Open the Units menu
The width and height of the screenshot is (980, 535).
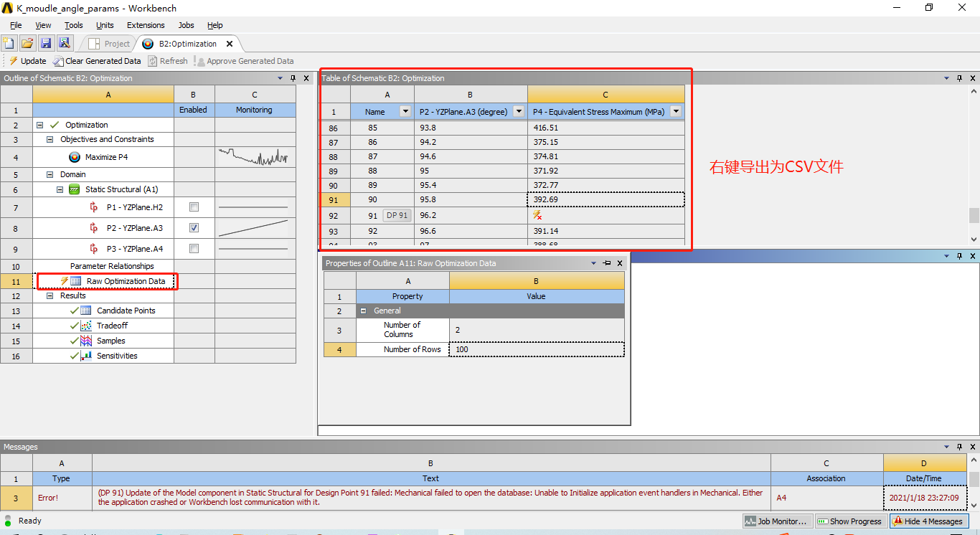[105, 25]
